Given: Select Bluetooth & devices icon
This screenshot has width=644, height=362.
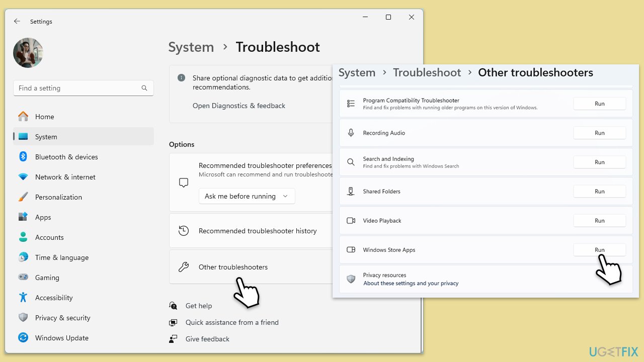Looking at the screenshot, I should coord(23,157).
